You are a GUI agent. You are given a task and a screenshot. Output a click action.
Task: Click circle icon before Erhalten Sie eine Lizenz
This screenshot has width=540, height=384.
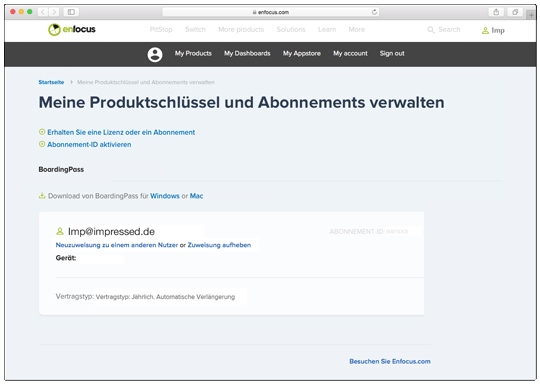coord(42,132)
